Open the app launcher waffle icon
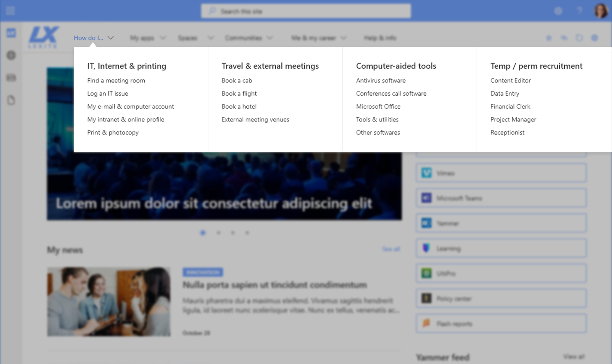 9,10
